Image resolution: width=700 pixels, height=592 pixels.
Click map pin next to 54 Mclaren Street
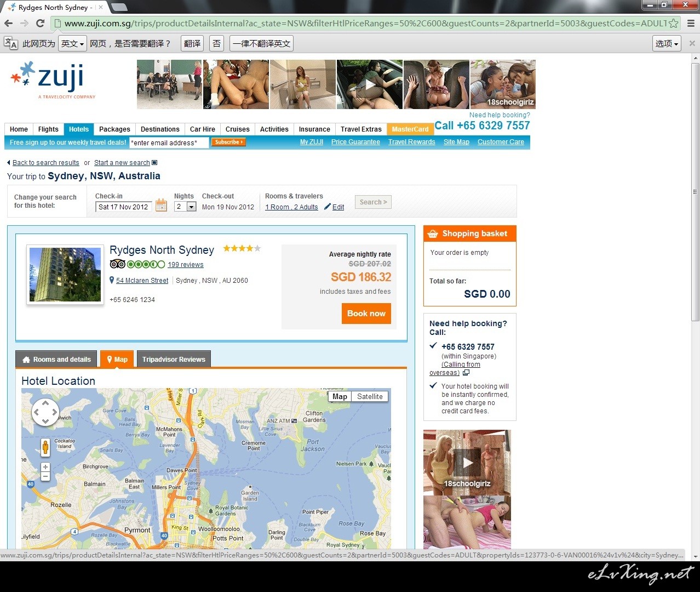112,280
